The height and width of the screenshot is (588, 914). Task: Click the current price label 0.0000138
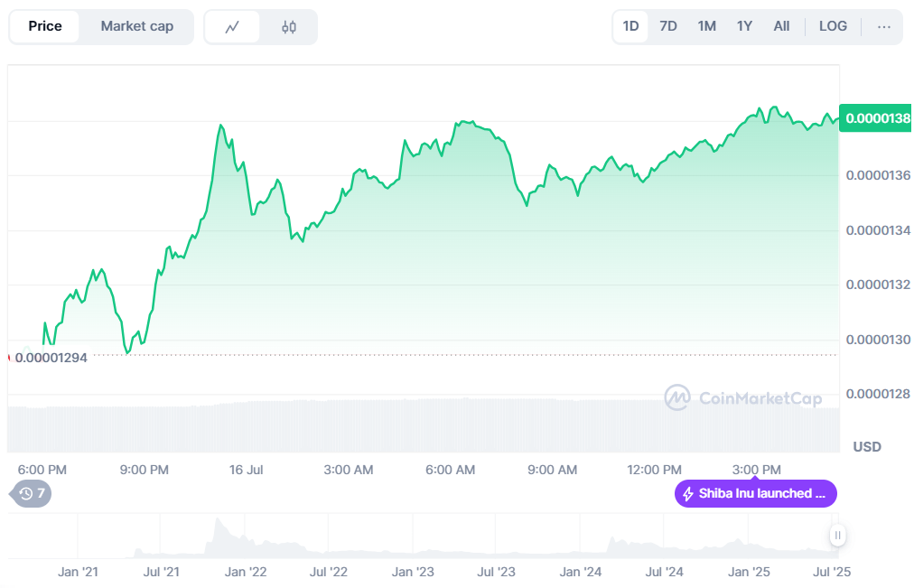coord(876,118)
